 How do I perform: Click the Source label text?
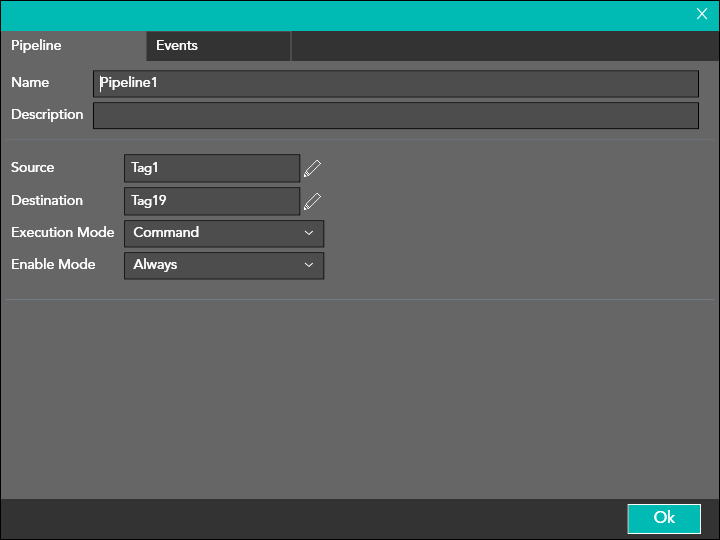(x=33, y=168)
